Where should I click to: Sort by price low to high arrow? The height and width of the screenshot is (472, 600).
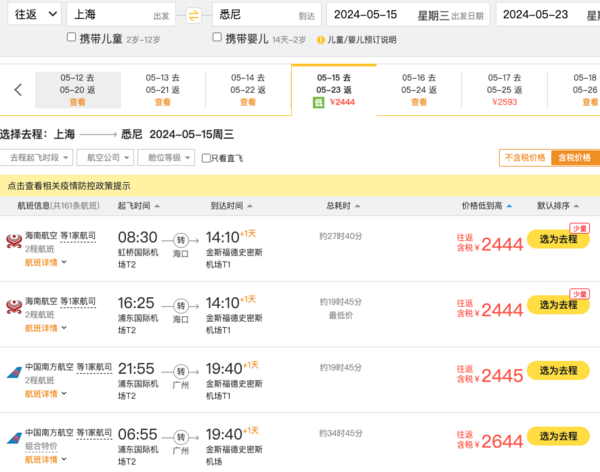click(509, 206)
